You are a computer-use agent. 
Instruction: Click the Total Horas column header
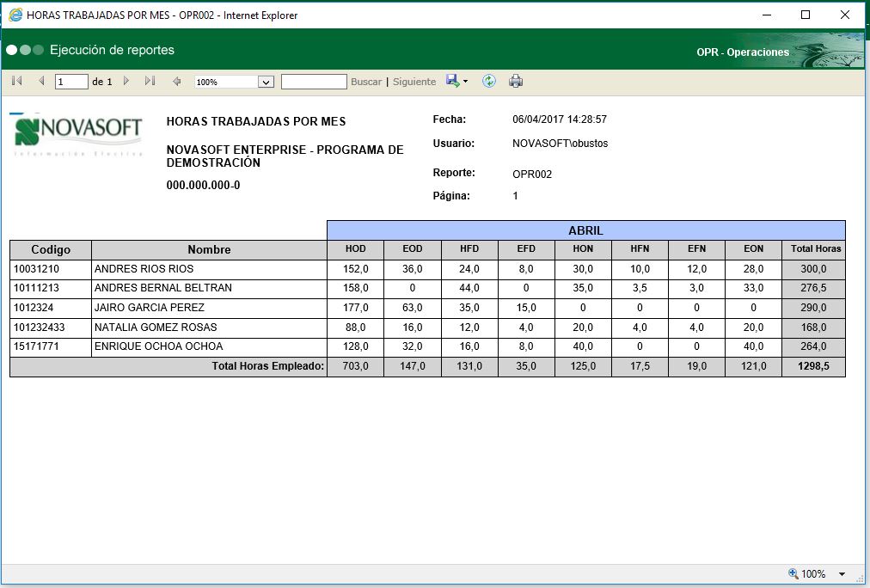[x=816, y=249]
